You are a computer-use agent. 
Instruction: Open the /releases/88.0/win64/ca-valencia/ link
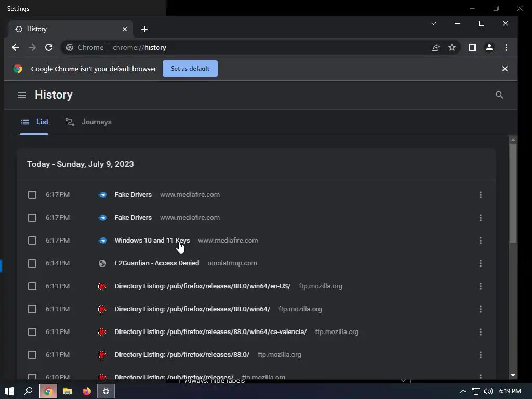tap(211, 332)
